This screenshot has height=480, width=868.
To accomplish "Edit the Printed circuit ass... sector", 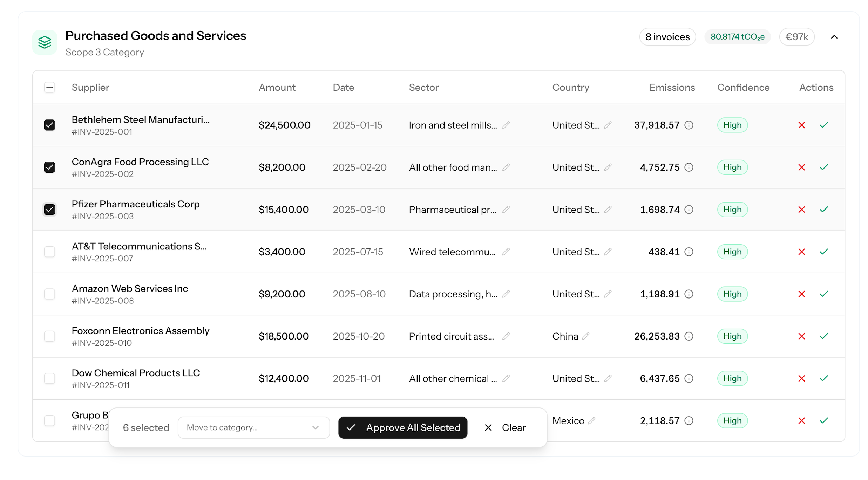I will pos(506,336).
